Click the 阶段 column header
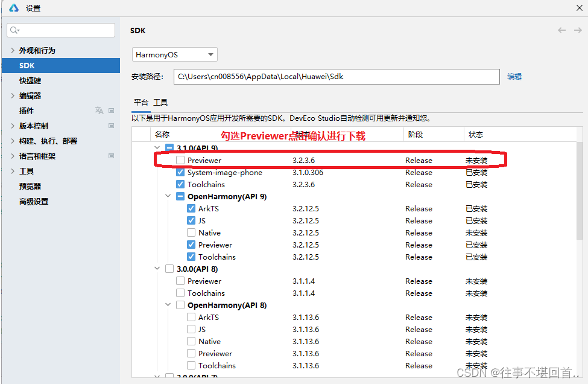 [x=415, y=134]
